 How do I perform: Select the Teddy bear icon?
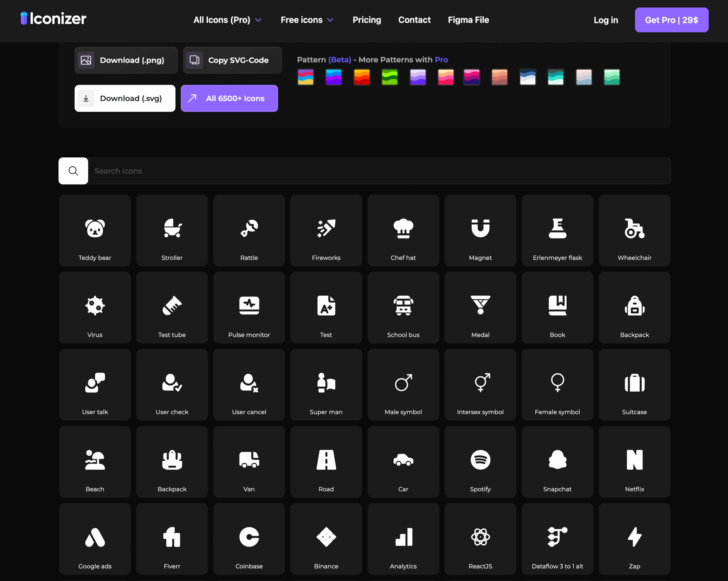pyautogui.click(x=95, y=230)
